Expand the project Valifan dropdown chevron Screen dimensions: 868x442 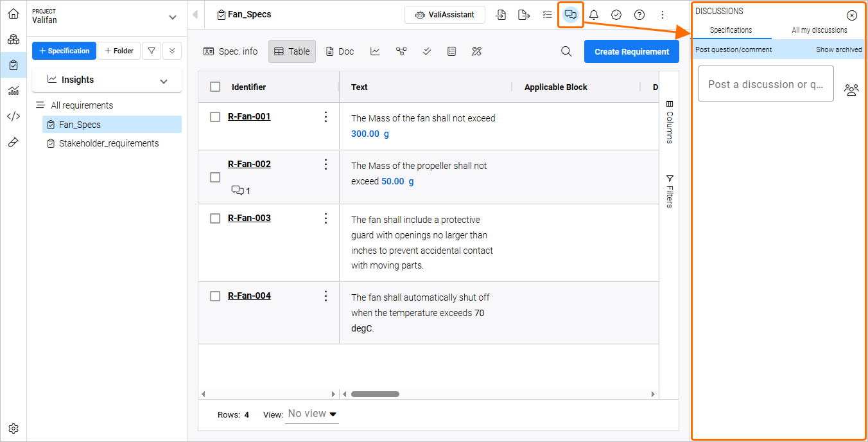tap(172, 17)
